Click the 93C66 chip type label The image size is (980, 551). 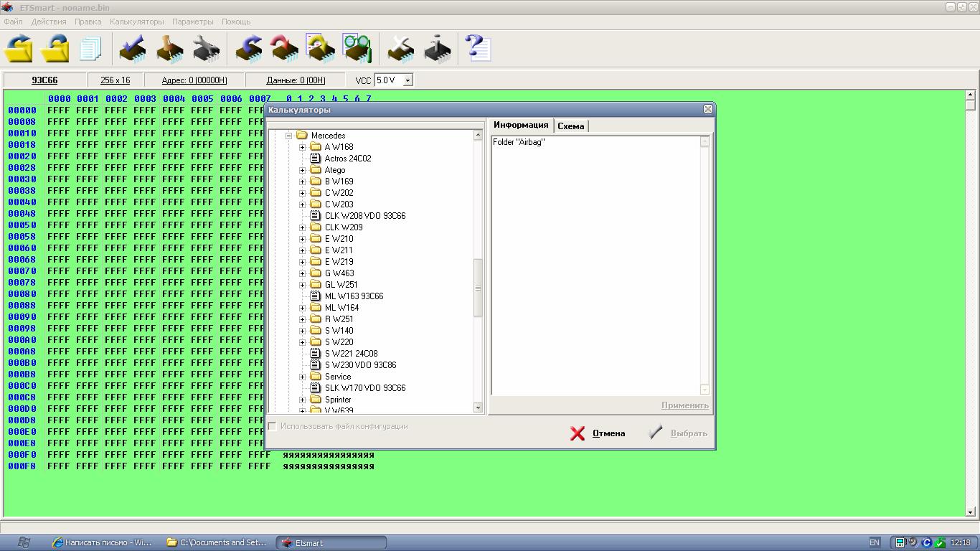[x=44, y=80]
